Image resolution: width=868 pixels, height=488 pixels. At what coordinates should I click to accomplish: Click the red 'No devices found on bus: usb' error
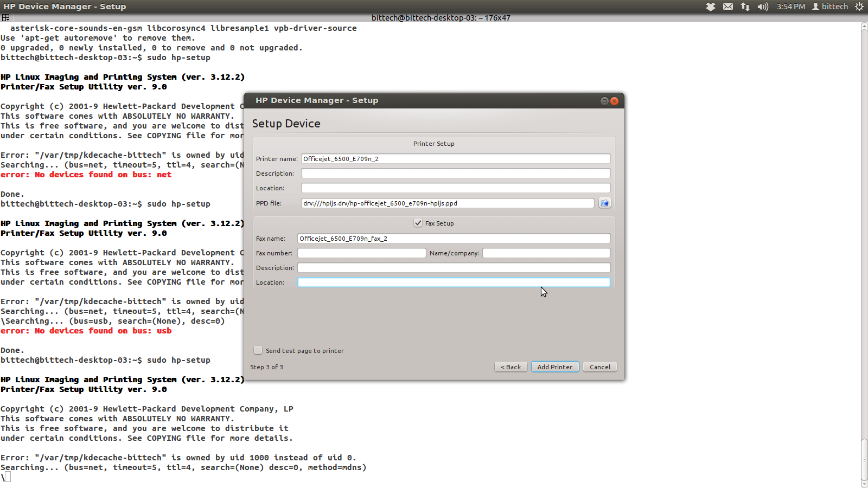[86, 331]
